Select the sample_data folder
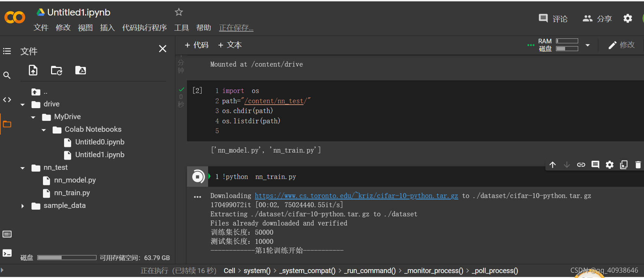This screenshot has height=278, width=644. 64,205
